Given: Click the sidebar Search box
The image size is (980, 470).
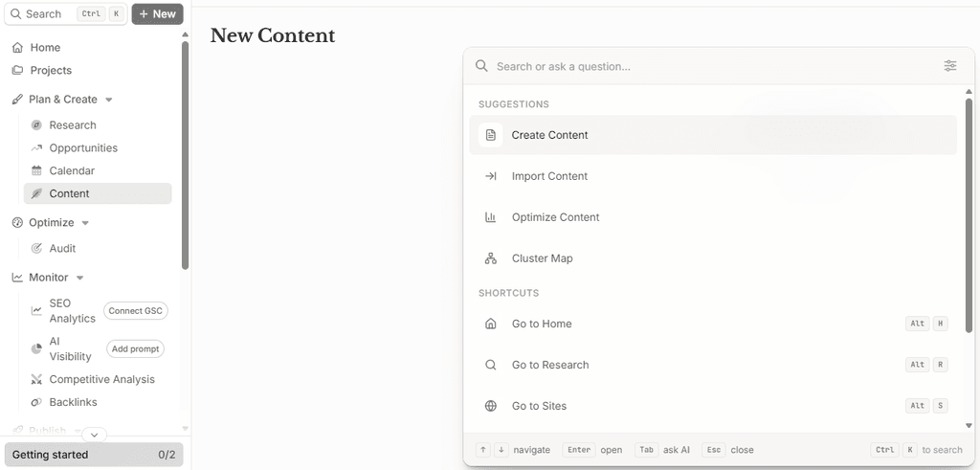Looking at the screenshot, I should pos(66,13).
